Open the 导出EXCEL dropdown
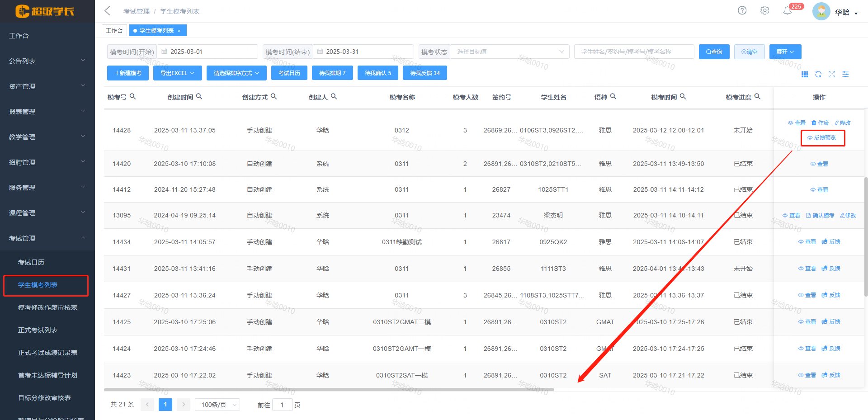The image size is (868, 420). (177, 73)
